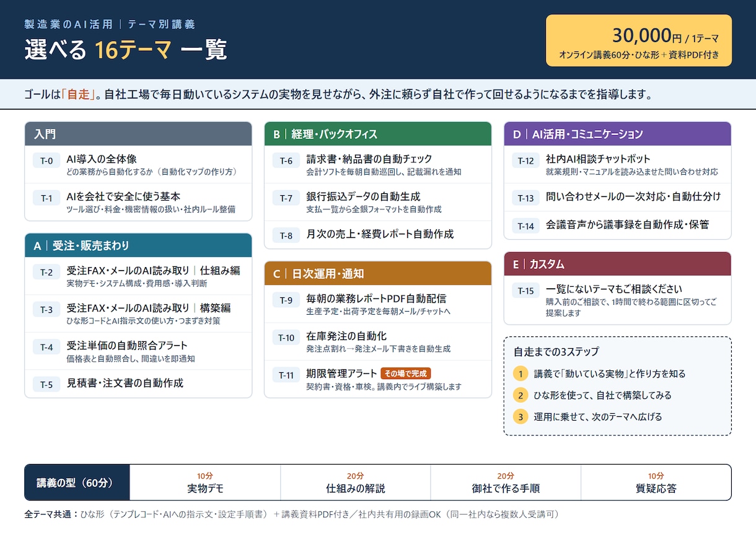Click 会議音声から議事録を自動作成・保管
The image size is (756, 534).
click(x=628, y=224)
